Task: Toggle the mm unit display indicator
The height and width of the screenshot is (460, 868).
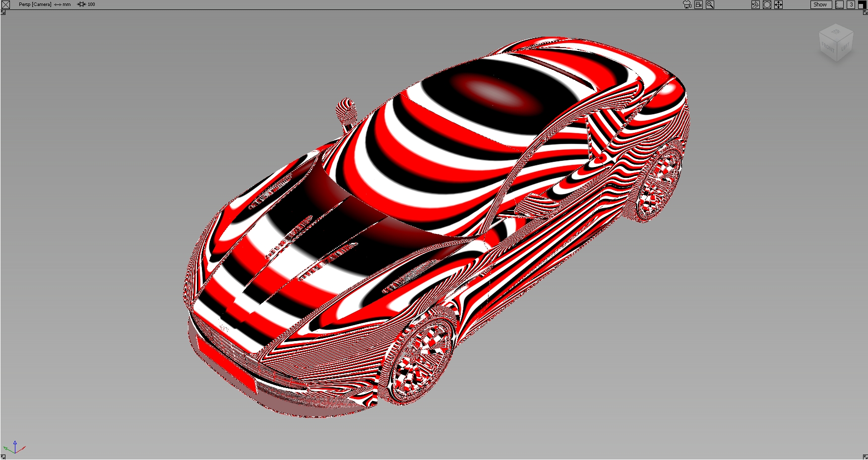Action: click(65, 4)
